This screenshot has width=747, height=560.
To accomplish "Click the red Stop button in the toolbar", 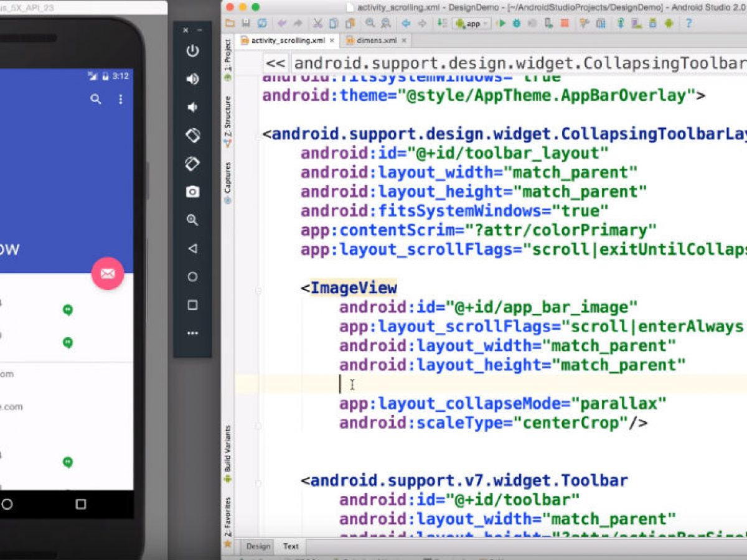I will [564, 24].
